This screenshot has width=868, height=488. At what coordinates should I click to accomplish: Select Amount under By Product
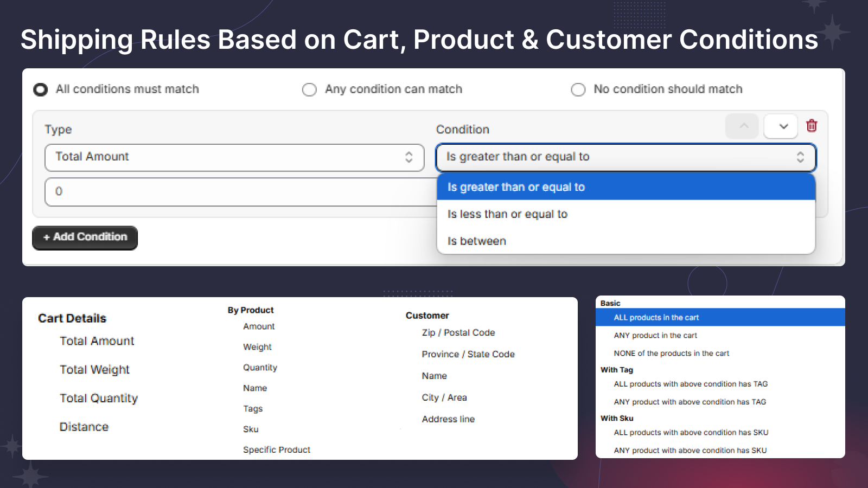(x=259, y=326)
